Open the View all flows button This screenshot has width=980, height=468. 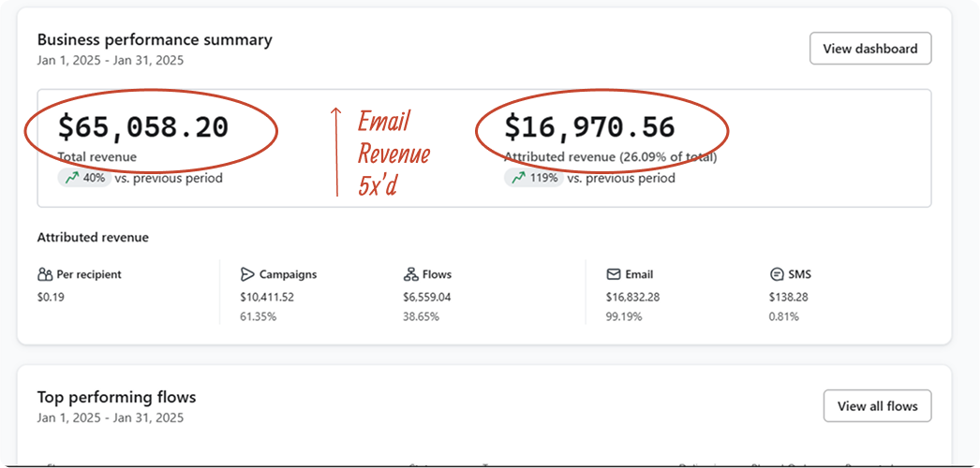(877, 406)
